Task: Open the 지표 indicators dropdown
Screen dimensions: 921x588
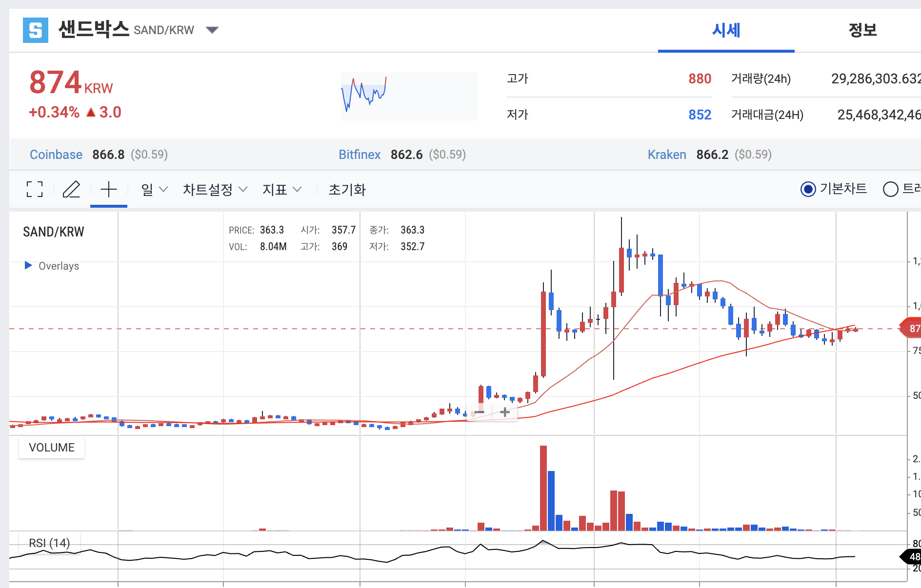Action: pos(282,189)
